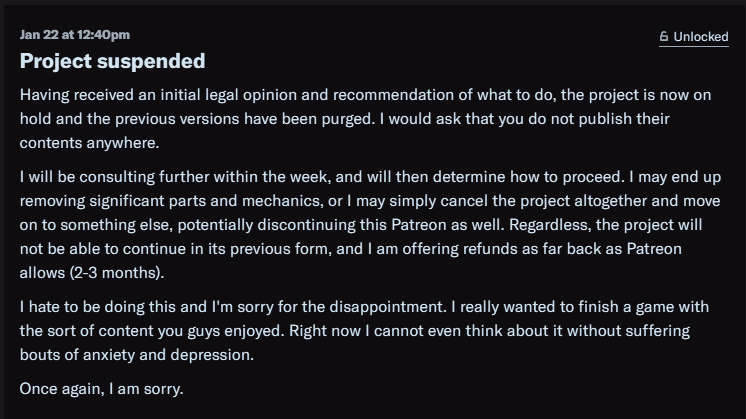Click the paragraph starting I will be consulting
This screenshot has width=746, height=419.
(370, 224)
